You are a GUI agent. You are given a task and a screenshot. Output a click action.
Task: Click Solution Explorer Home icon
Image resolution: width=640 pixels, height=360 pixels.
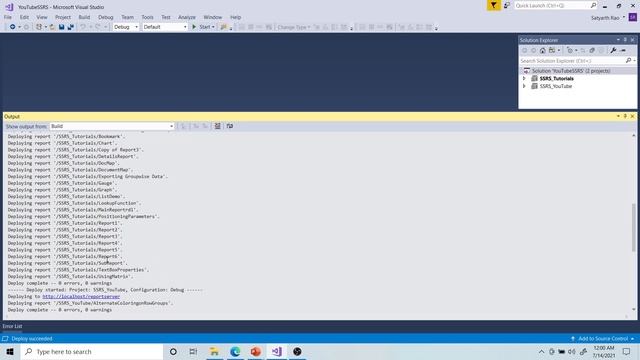(542, 50)
